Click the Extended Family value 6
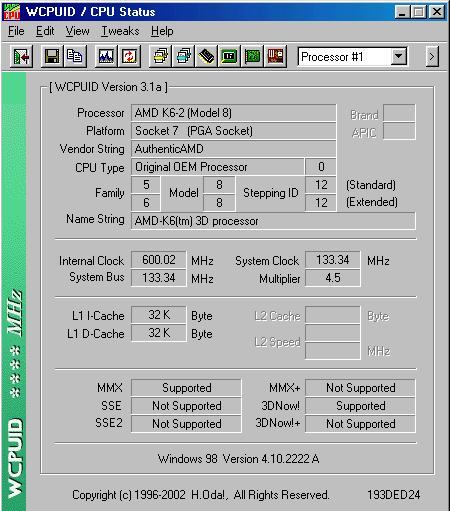The height and width of the screenshot is (511, 450). tap(146, 203)
